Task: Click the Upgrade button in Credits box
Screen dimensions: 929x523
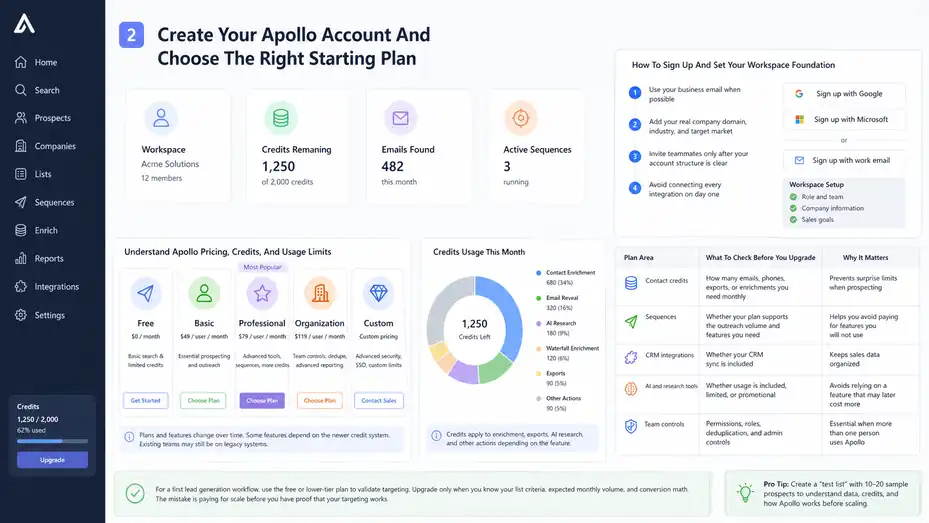Action: point(52,460)
